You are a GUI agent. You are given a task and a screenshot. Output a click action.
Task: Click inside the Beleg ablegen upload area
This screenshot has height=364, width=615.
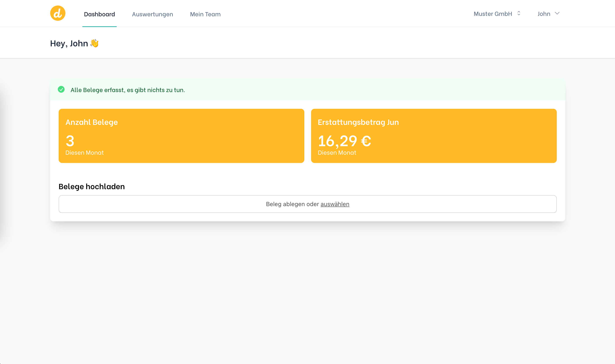[307, 204]
